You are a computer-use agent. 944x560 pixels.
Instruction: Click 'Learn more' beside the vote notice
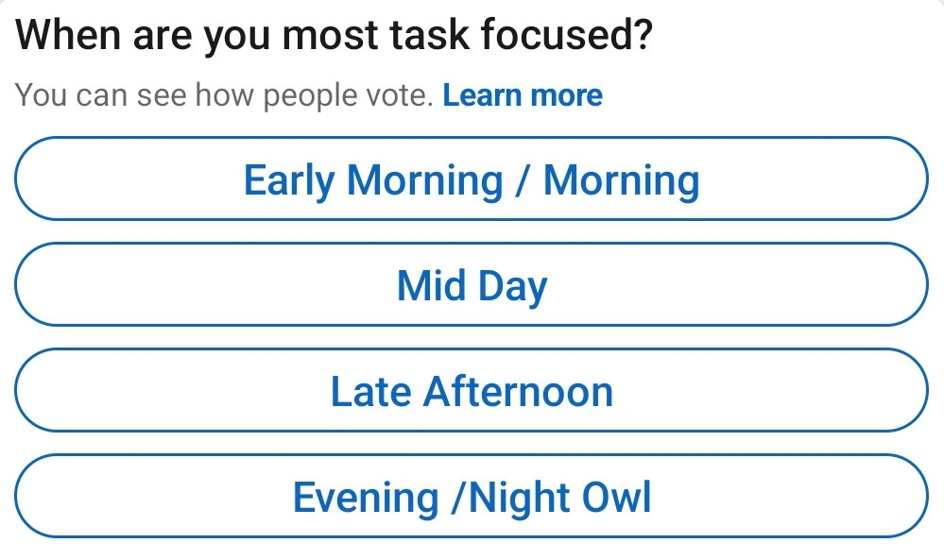pyautogui.click(x=523, y=95)
